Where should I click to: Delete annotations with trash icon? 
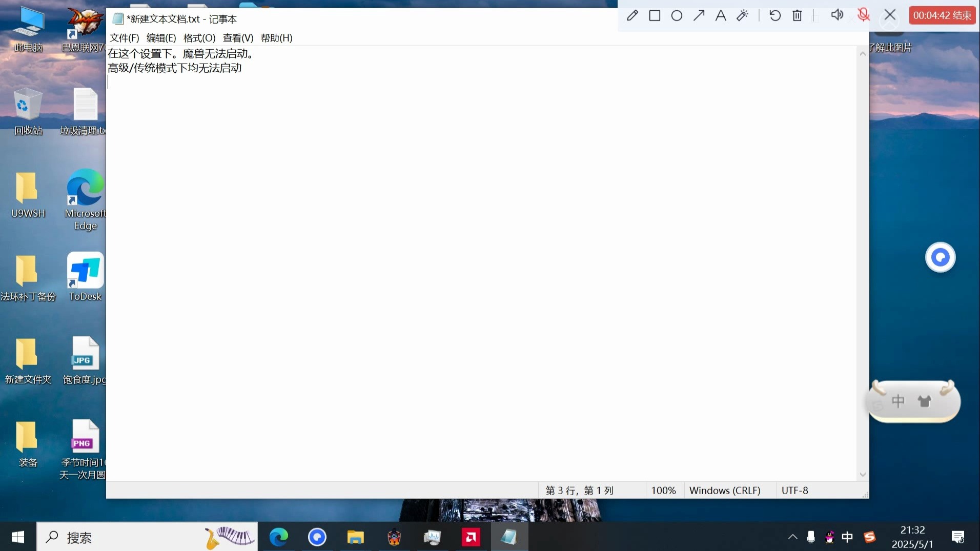point(797,15)
